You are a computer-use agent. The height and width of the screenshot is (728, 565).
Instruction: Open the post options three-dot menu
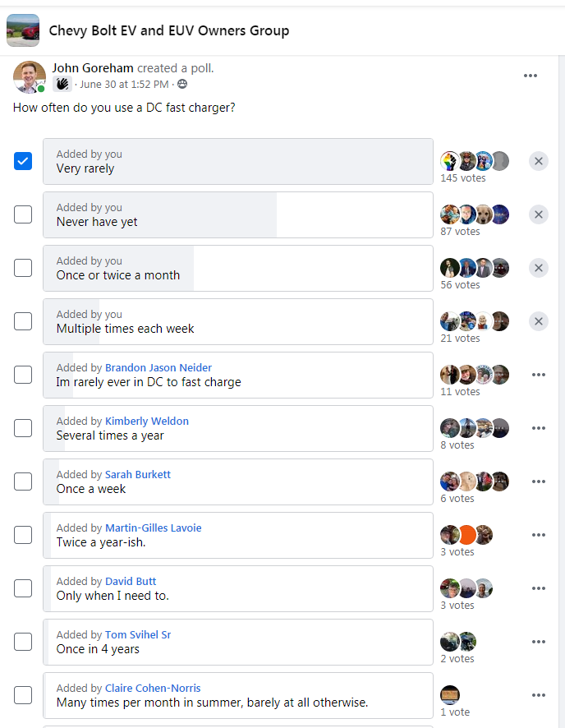531,76
